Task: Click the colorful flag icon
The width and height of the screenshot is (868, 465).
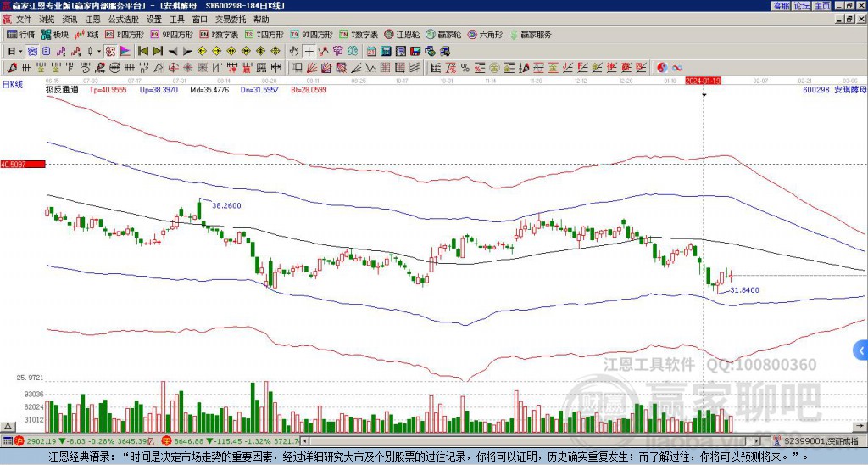Action: [x=125, y=52]
